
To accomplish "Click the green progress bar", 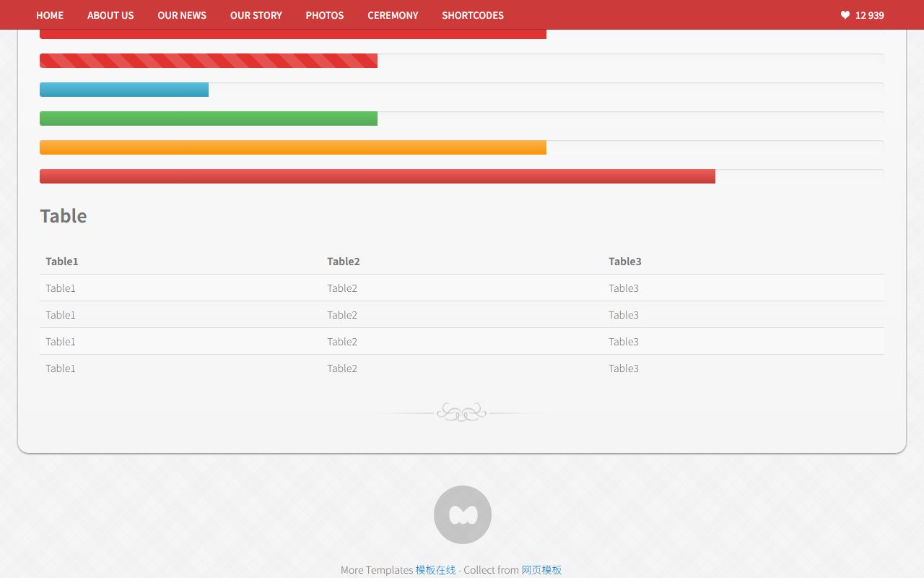I will point(209,118).
